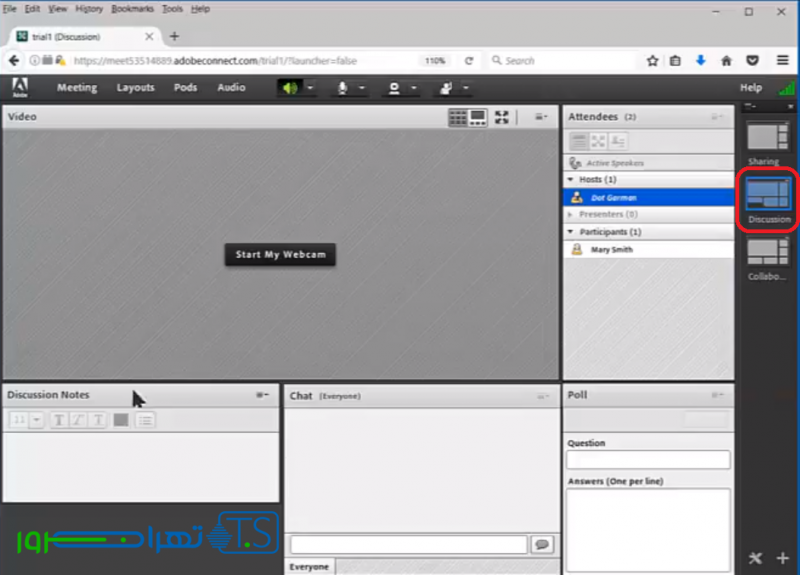Expand the Presenters group
Screen dimensions: 800x575
coord(570,214)
